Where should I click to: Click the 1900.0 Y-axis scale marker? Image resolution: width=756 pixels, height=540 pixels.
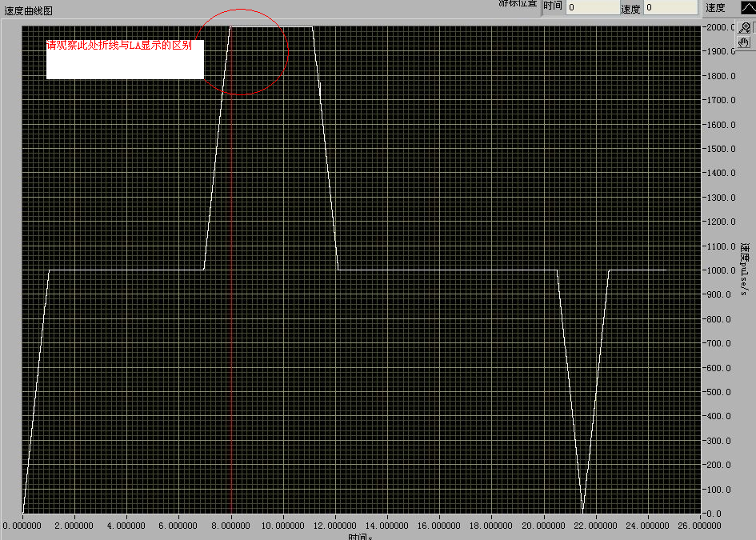(722, 51)
